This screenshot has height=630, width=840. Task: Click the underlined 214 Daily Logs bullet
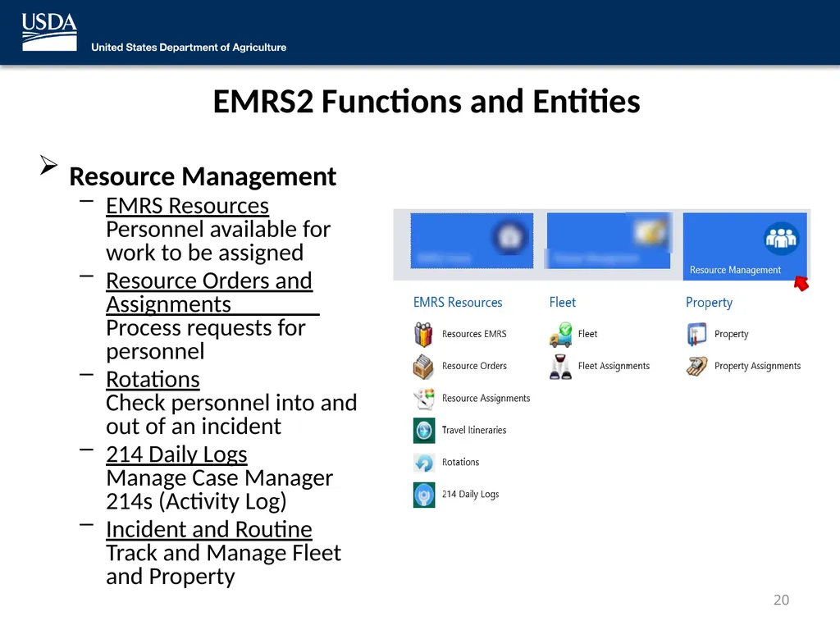point(176,454)
